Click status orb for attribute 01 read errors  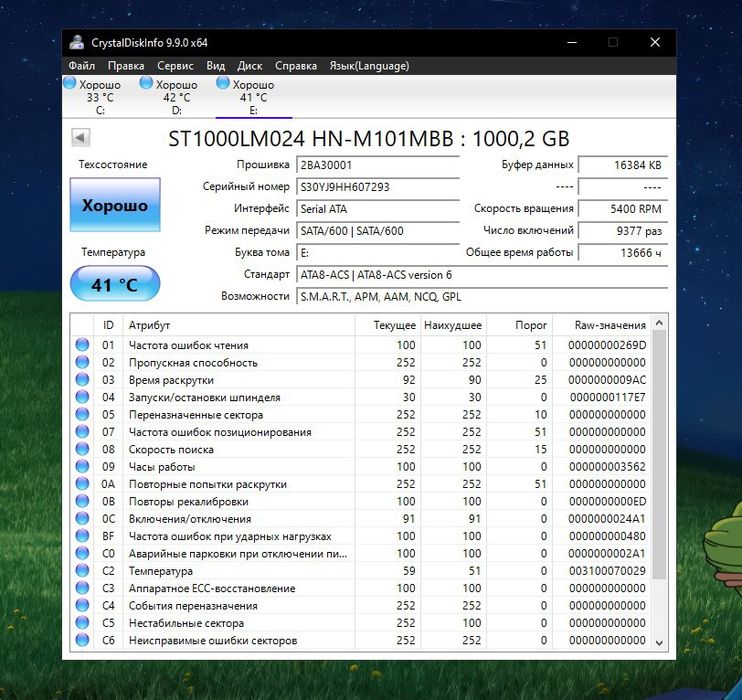click(82, 345)
